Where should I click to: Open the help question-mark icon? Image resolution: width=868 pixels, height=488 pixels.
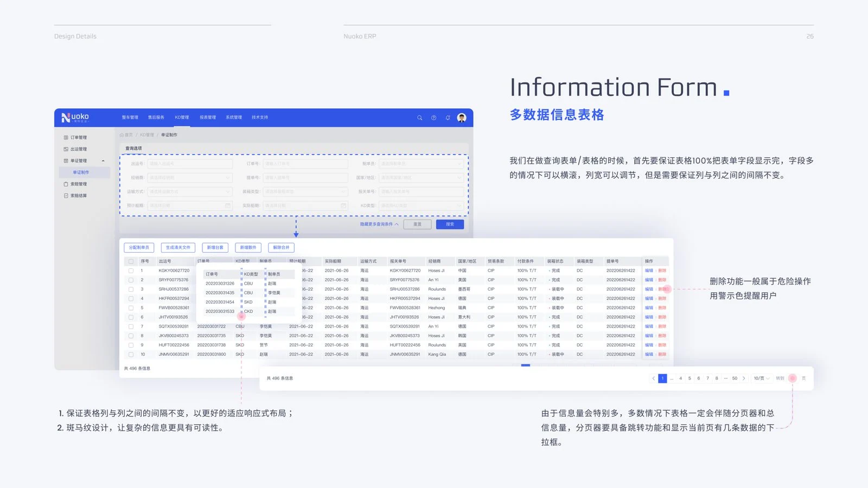click(433, 118)
